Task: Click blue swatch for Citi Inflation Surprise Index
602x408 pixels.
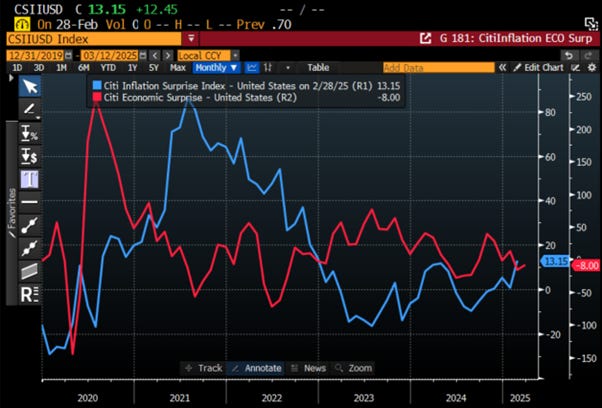Action: tap(97, 86)
